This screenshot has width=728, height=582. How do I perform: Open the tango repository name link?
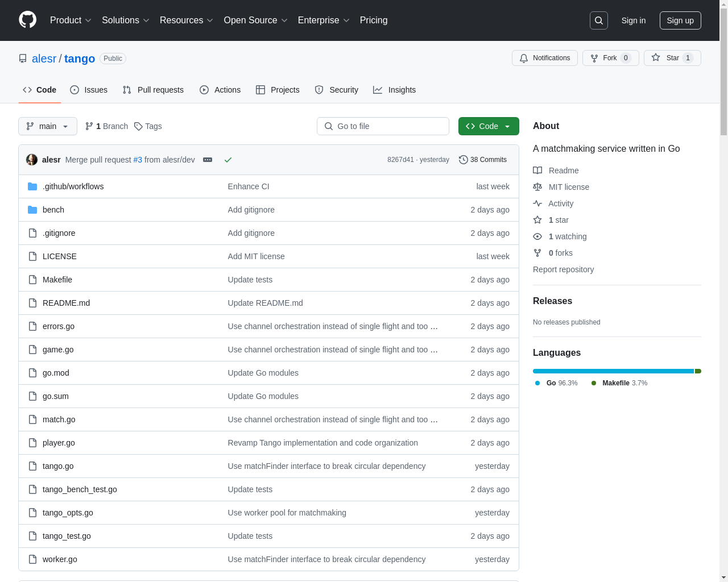click(80, 59)
